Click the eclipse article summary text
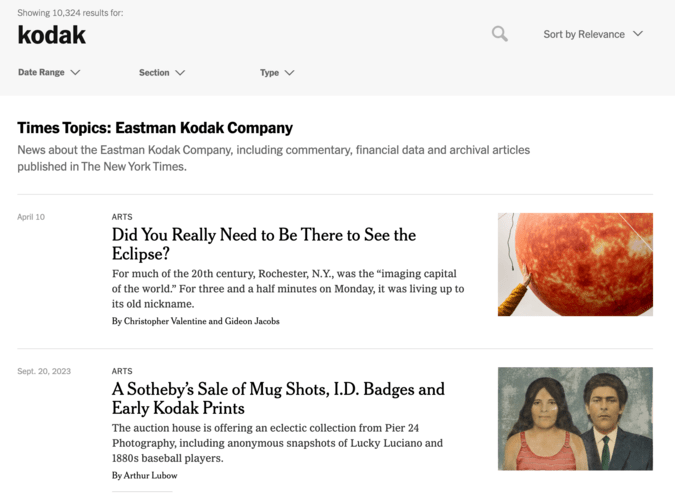Screen dimensions: 675x500 coord(287,289)
